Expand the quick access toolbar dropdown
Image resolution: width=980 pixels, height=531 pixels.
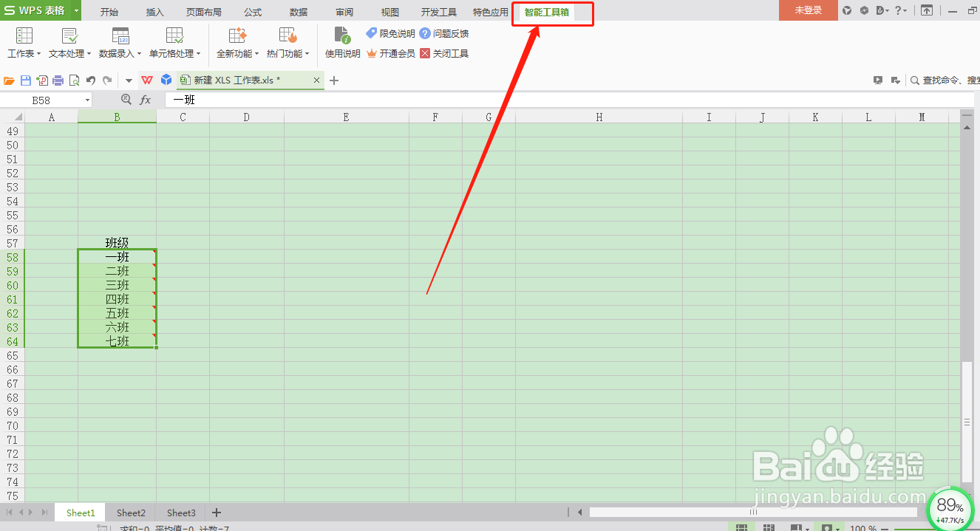tap(129, 80)
